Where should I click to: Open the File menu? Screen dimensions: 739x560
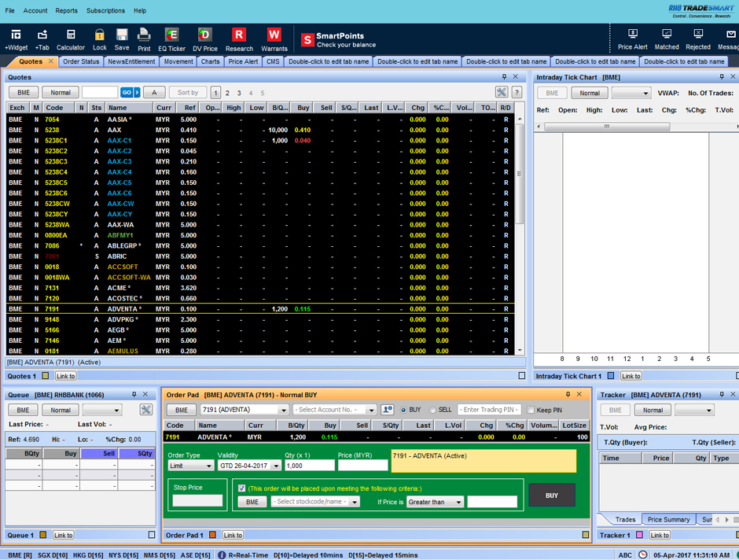tap(10, 10)
